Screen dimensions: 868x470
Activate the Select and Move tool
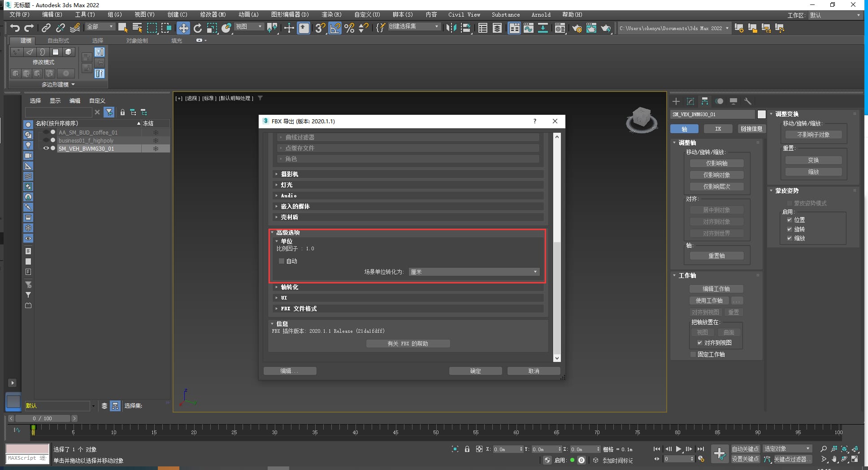pyautogui.click(x=183, y=28)
